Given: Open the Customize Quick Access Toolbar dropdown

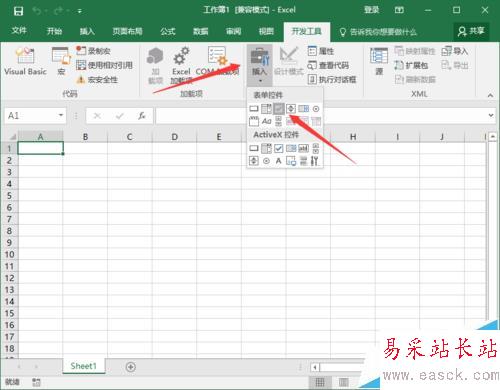Looking at the screenshot, I should pyautogui.click(x=80, y=11).
